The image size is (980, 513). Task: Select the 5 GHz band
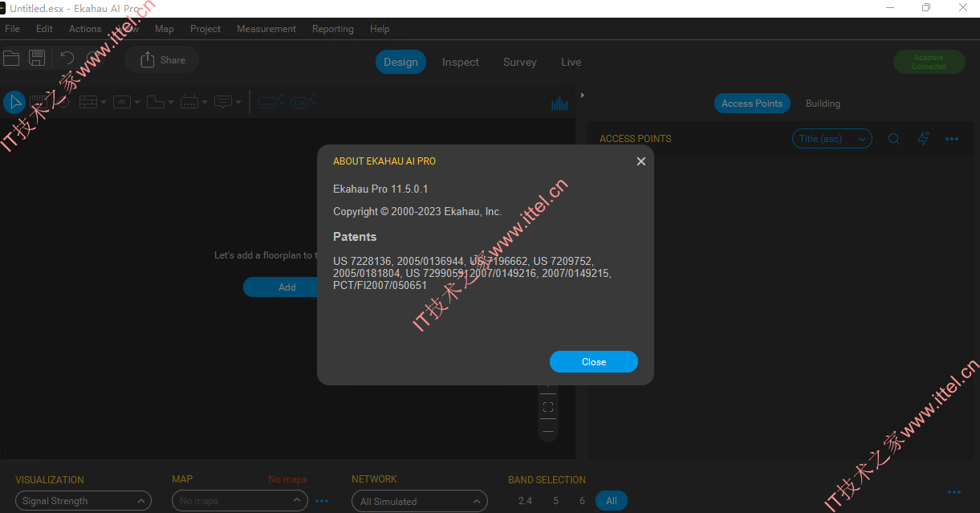555,501
